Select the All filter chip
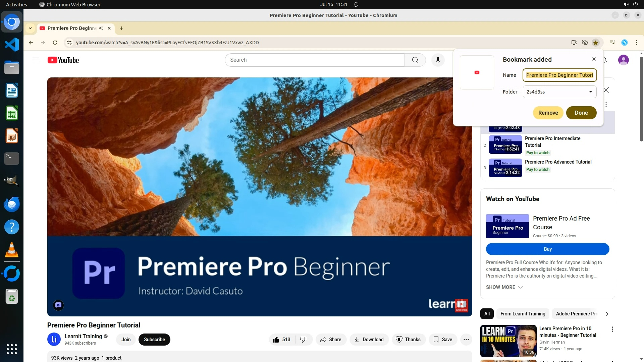This screenshot has width=644, height=362. pyautogui.click(x=487, y=314)
